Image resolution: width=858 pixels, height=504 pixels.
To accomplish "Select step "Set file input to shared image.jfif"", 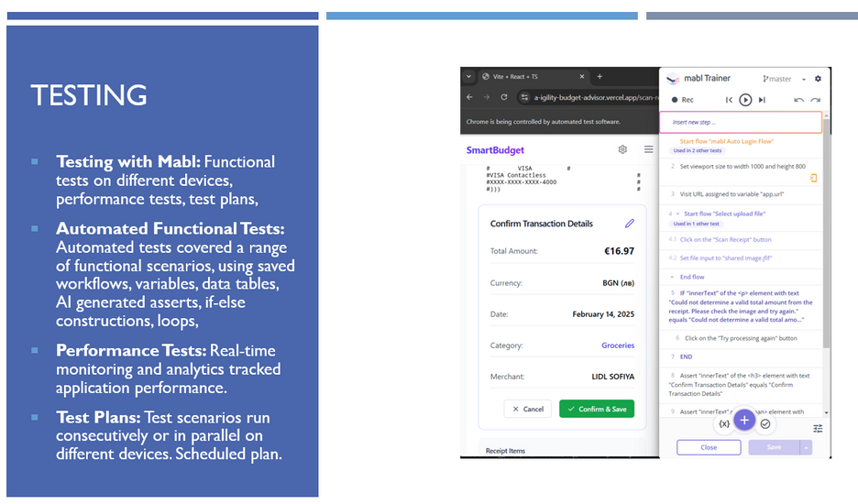I will [726, 258].
